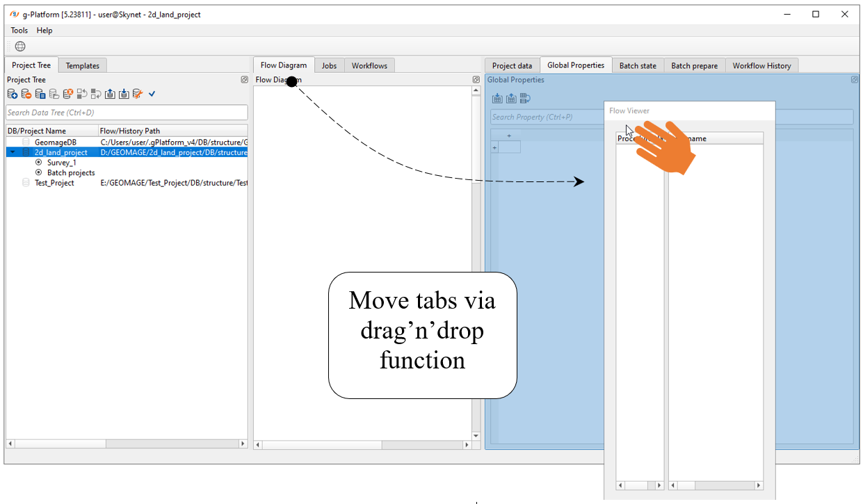Undock the Project Tree panel via float icon
This screenshot has width=863, height=504.
(x=244, y=80)
